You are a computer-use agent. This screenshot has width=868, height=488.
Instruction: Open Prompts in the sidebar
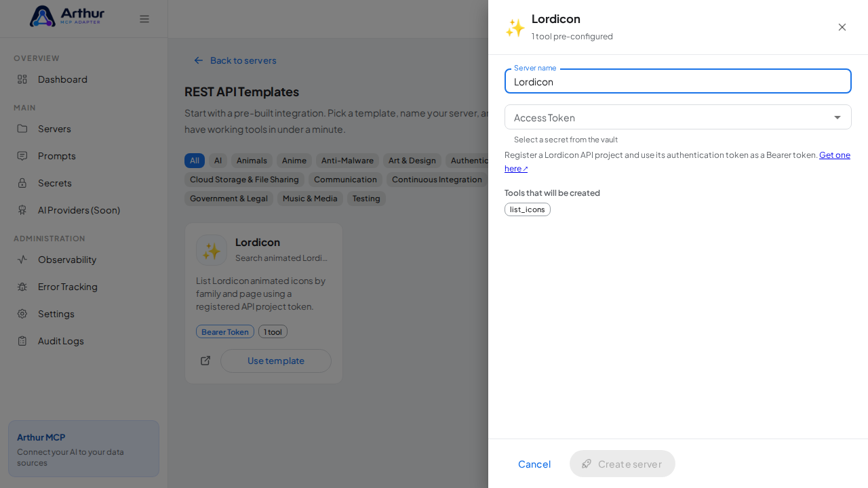coord(84,156)
